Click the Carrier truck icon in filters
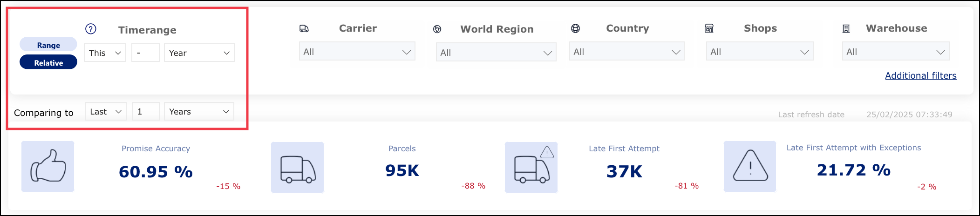The width and height of the screenshot is (980, 216). click(x=304, y=29)
